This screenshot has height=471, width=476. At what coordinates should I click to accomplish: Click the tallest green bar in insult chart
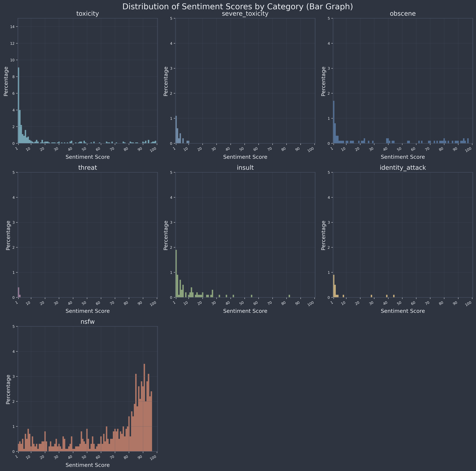click(176, 274)
